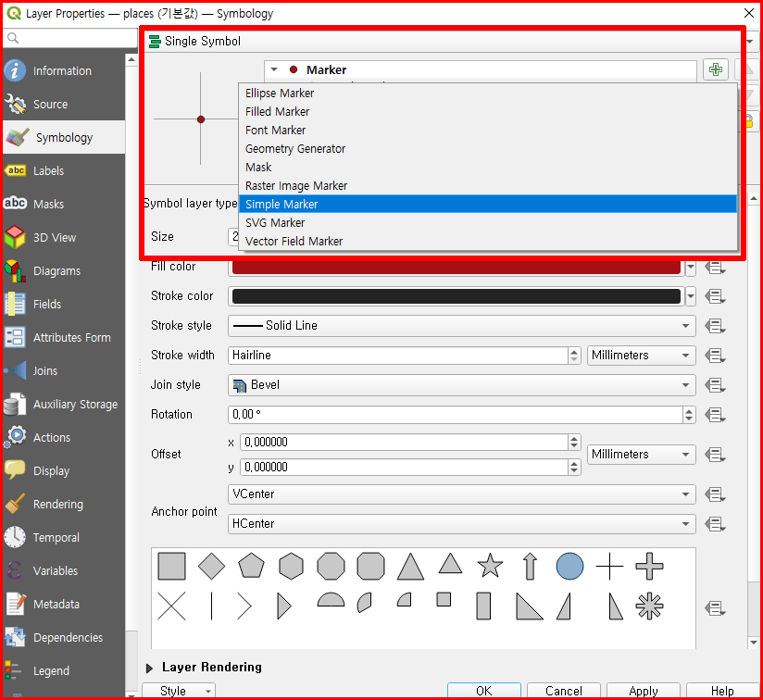Click the Rotation value field

(455, 415)
